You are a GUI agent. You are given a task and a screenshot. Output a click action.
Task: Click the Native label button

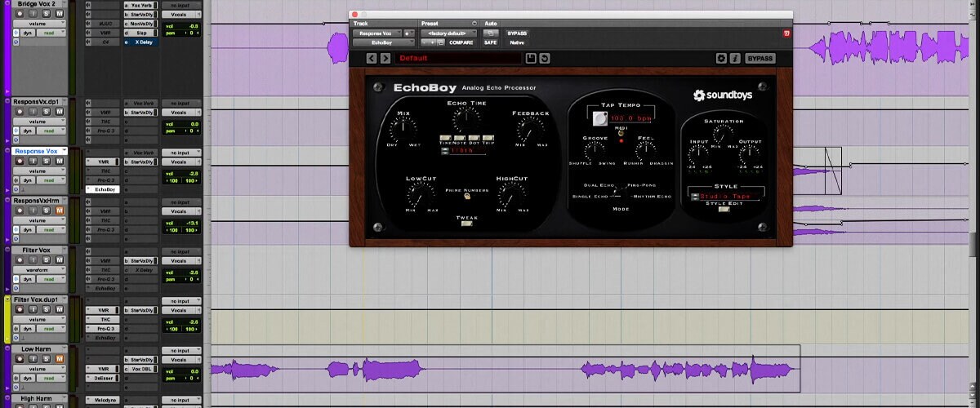coord(517,42)
